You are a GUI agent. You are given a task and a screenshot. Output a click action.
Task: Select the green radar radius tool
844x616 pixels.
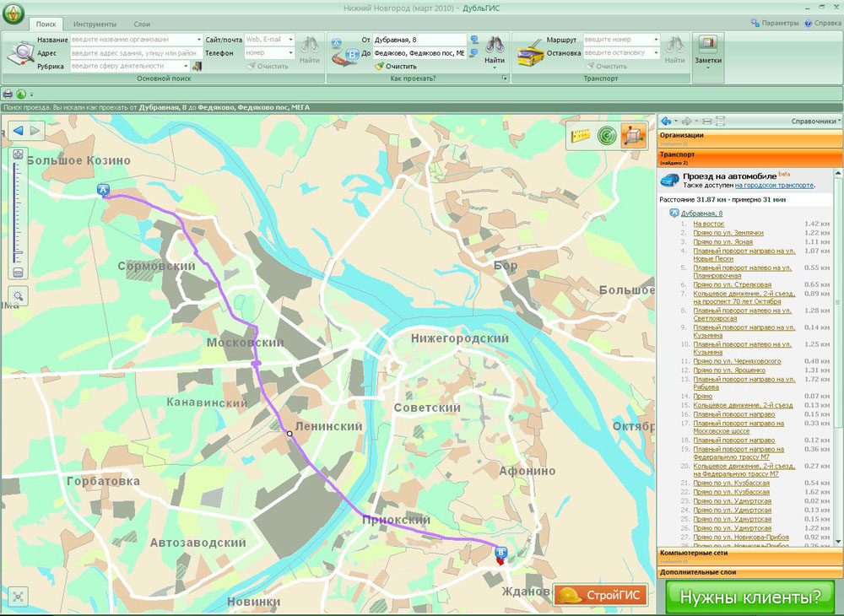[607, 135]
